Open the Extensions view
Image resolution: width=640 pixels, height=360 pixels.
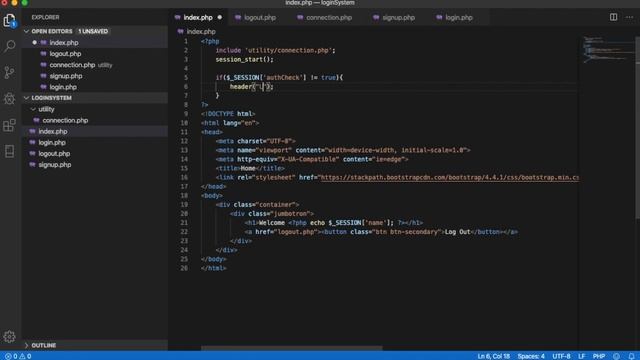[x=9, y=125]
